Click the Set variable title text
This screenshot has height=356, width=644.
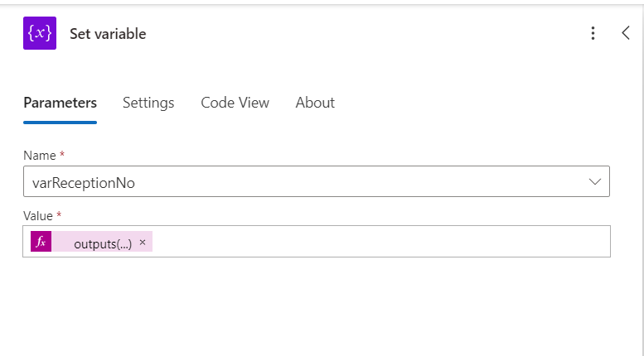pyautogui.click(x=108, y=34)
